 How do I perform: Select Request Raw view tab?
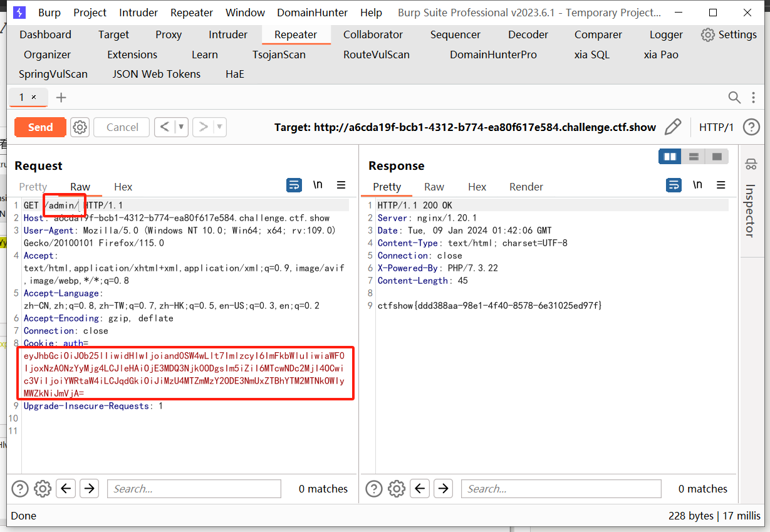80,187
